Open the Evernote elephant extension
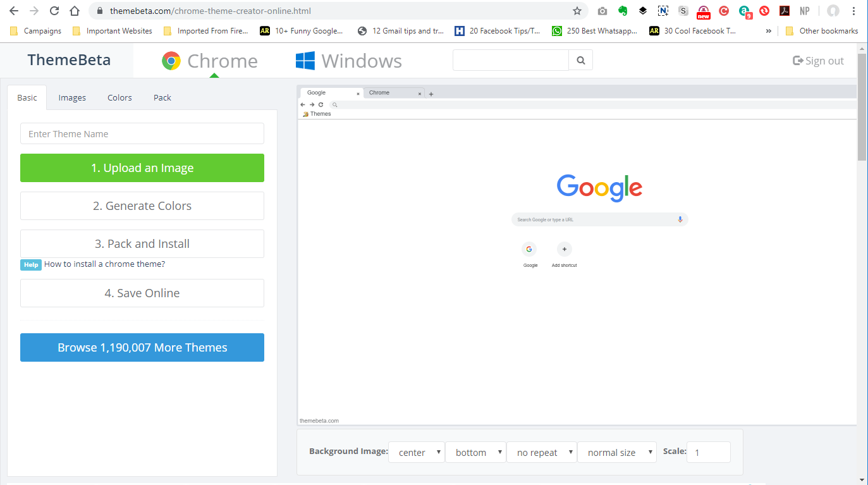Screen dimensions: 868x485 pyautogui.click(x=623, y=11)
